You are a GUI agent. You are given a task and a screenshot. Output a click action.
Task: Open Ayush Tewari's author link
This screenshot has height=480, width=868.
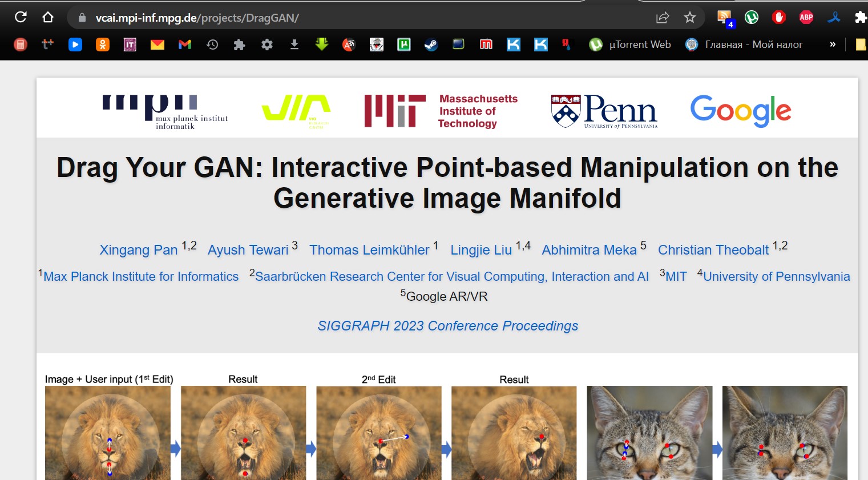point(248,250)
